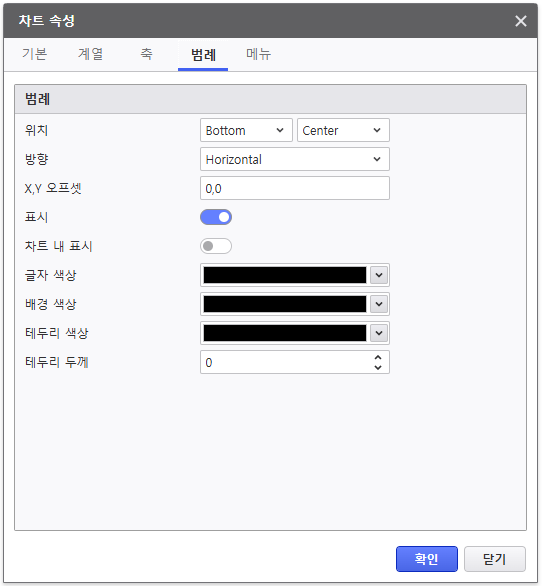Click the 배경 색상 color swatch

click(285, 304)
